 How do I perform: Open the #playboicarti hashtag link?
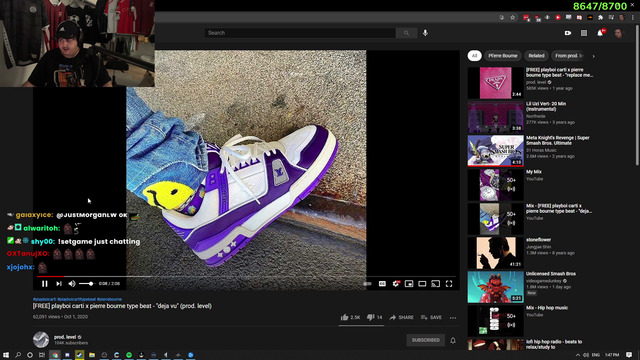click(x=44, y=299)
